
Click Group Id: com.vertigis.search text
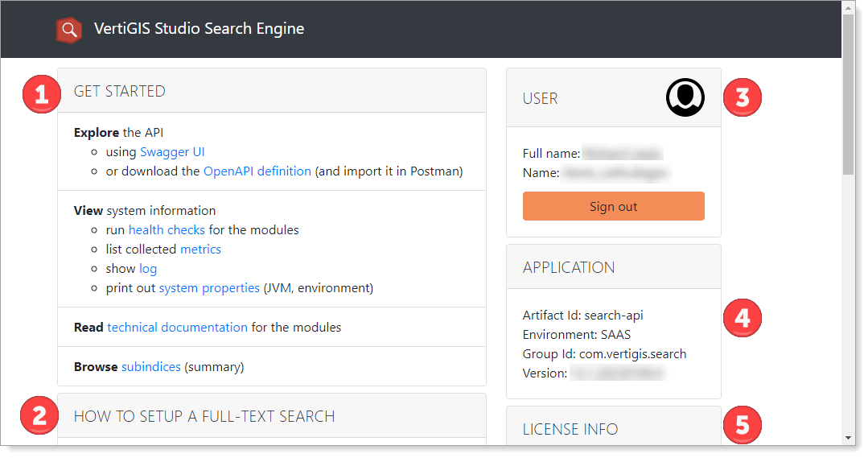(604, 354)
